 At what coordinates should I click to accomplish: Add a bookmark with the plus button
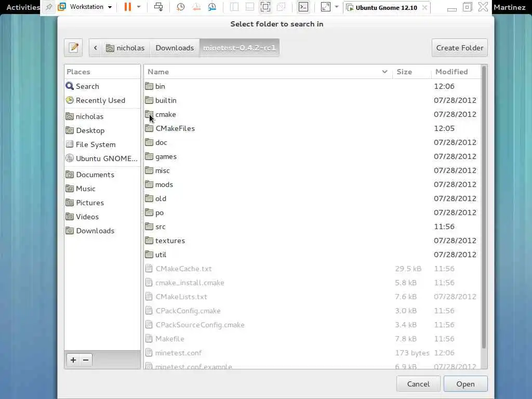(73, 360)
